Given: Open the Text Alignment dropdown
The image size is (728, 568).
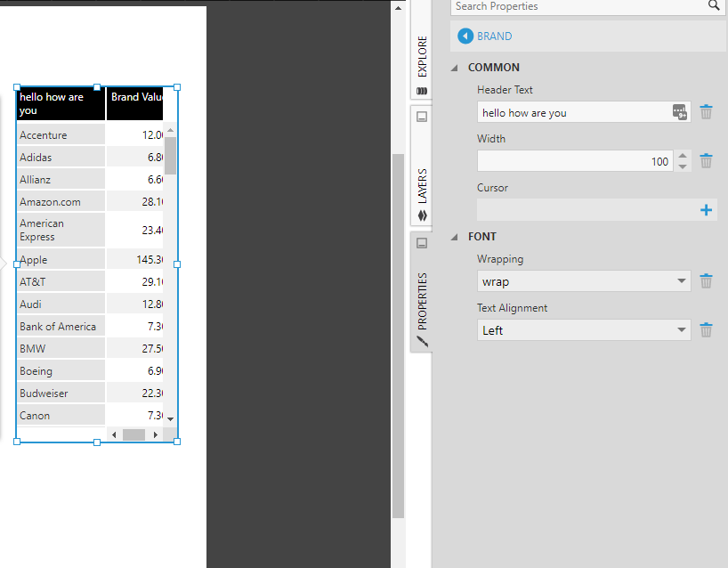Looking at the screenshot, I should tap(584, 330).
